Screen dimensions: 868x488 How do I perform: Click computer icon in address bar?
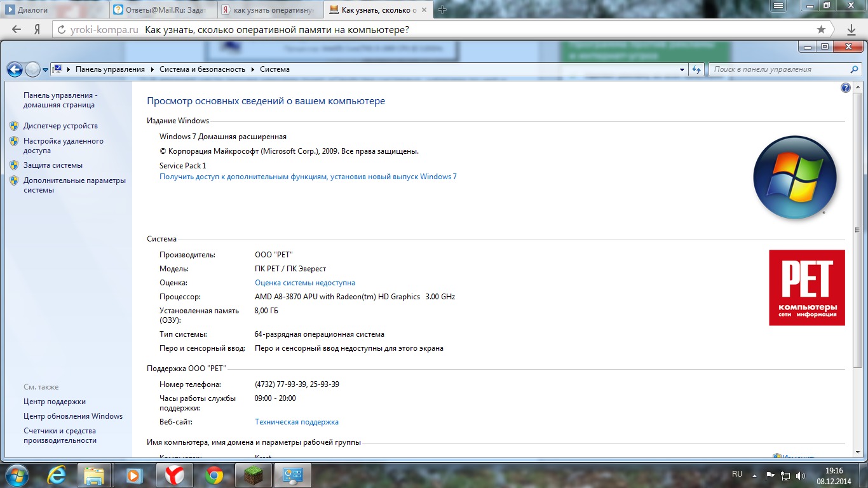pyautogui.click(x=58, y=69)
